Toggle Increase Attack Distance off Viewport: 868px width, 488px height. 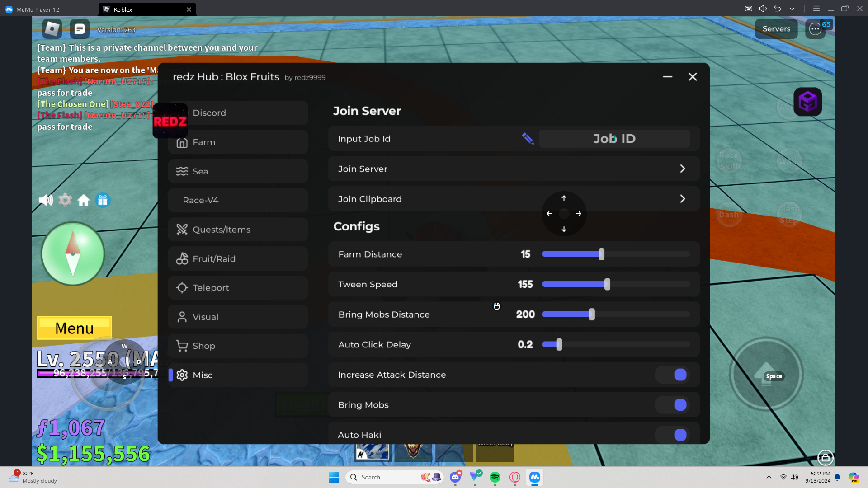[672, 375]
